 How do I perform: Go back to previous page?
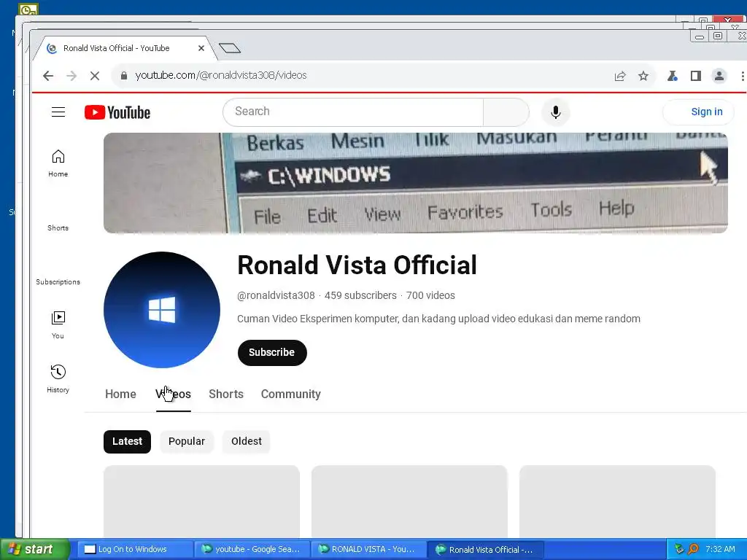point(48,76)
